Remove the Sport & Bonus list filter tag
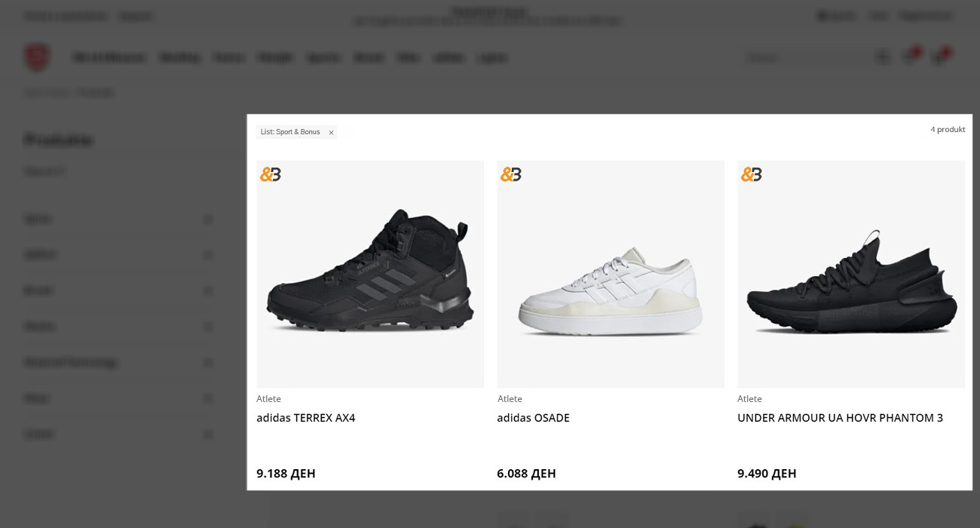The image size is (980, 528). (331, 133)
